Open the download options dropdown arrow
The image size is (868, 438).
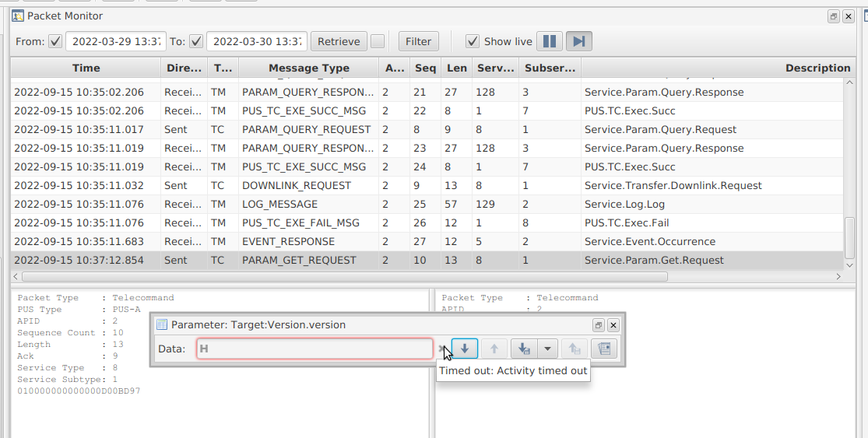pos(548,349)
